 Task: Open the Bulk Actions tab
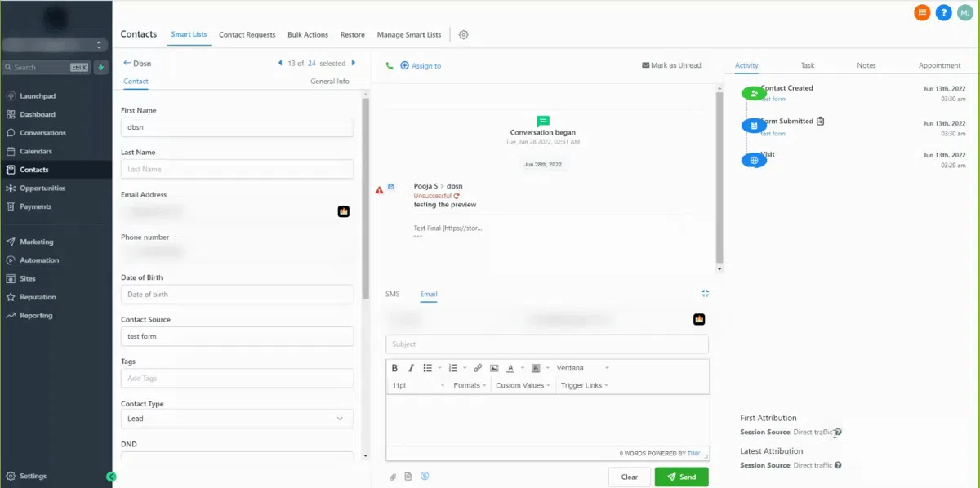point(308,35)
